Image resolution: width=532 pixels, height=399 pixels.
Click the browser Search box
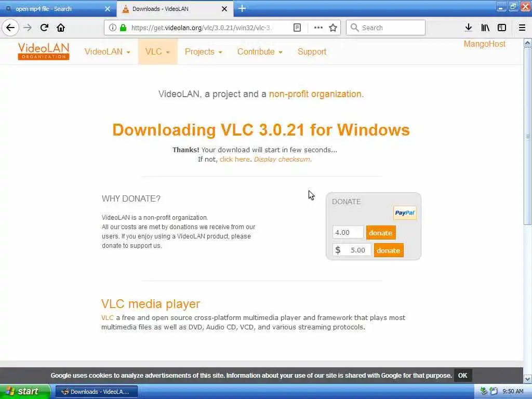[386, 28]
